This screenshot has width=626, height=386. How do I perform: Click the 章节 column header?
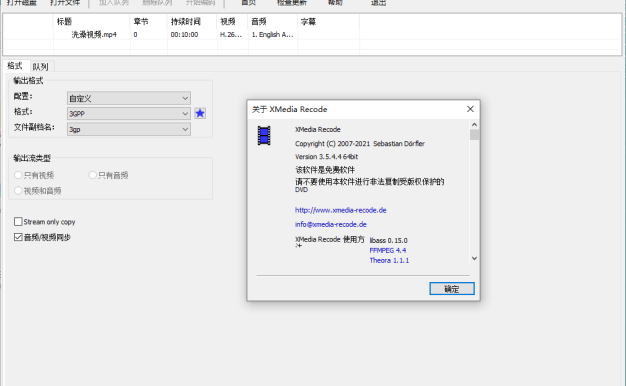(149, 22)
